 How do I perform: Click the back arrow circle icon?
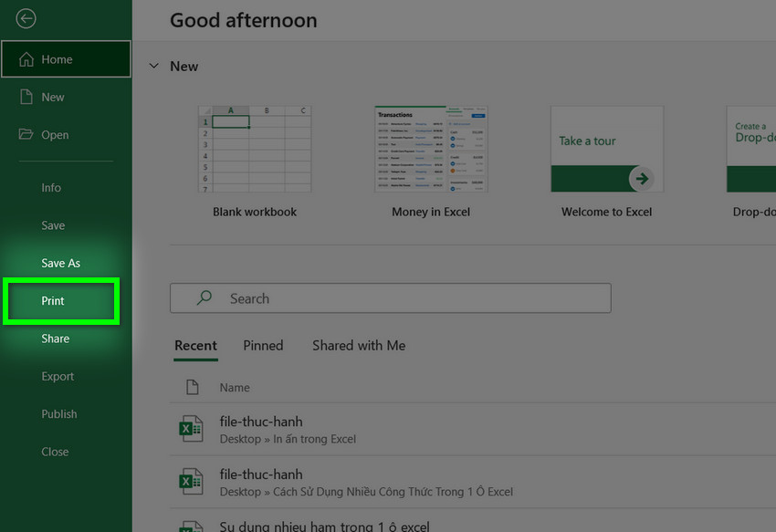[26, 18]
